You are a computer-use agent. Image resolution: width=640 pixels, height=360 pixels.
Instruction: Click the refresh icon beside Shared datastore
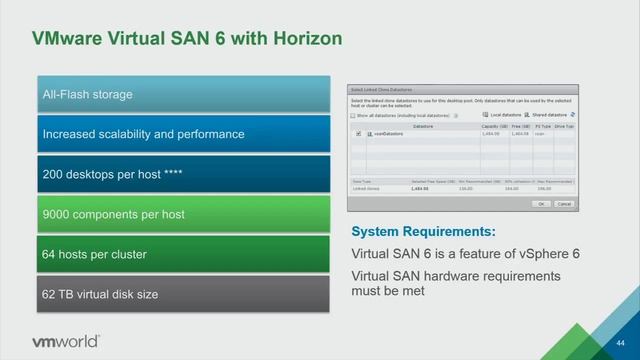coord(573,115)
